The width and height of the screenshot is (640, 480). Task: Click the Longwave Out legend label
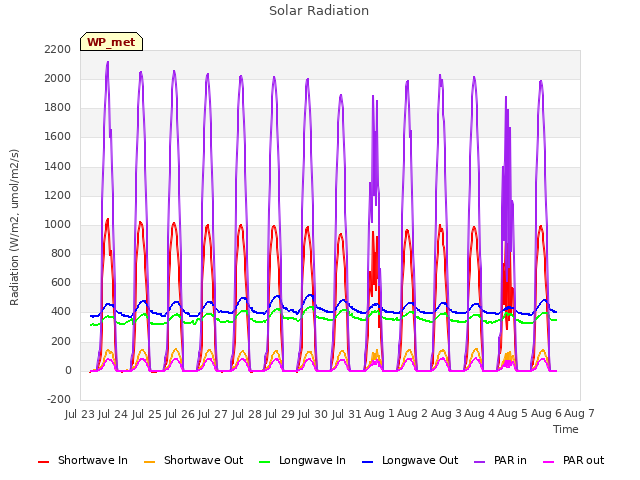click(x=420, y=460)
